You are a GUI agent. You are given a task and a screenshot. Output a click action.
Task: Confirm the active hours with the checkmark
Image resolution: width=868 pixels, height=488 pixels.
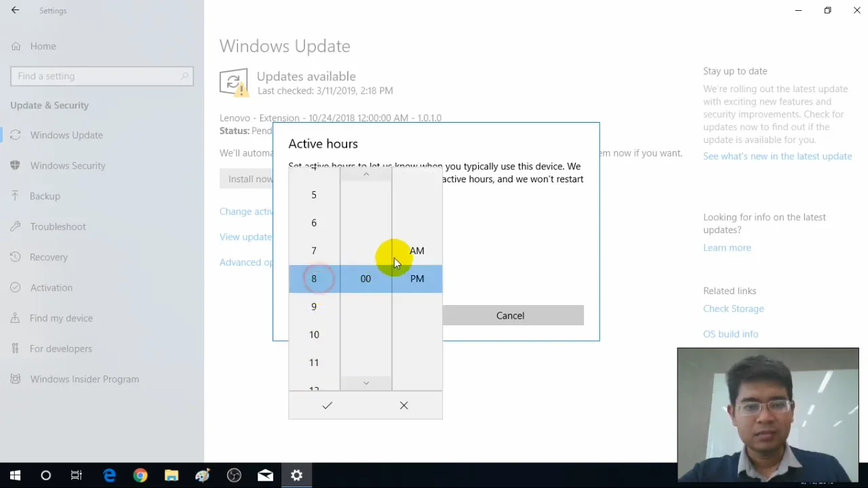[x=327, y=405]
